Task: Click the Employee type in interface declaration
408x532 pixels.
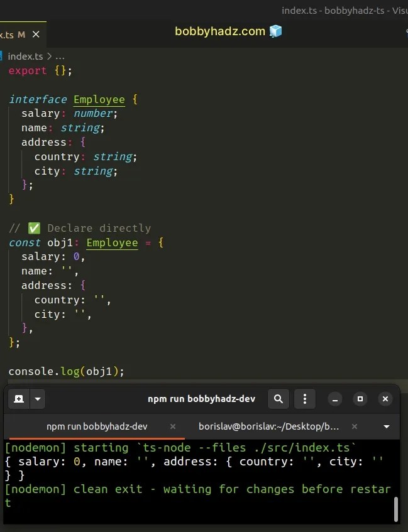Action: point(99,99)
